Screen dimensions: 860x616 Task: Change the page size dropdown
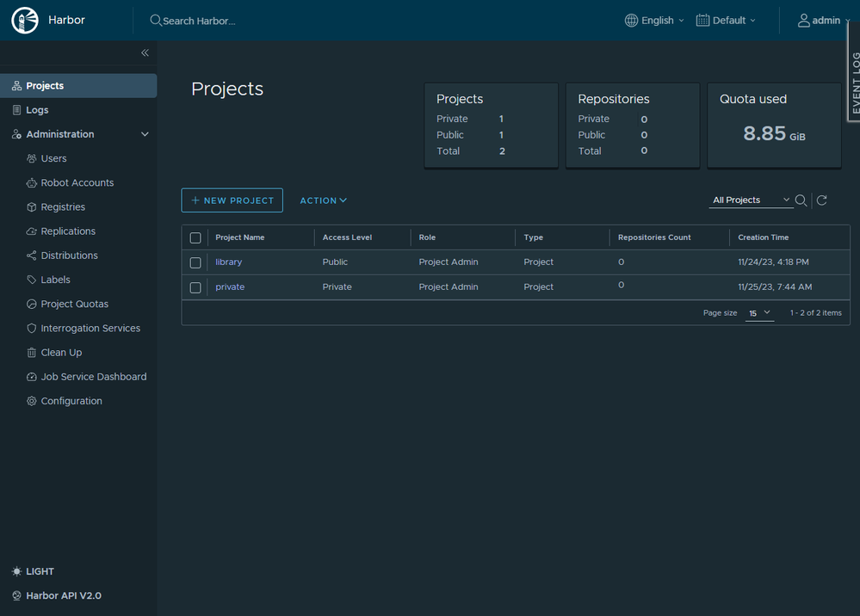click(759, 313)
